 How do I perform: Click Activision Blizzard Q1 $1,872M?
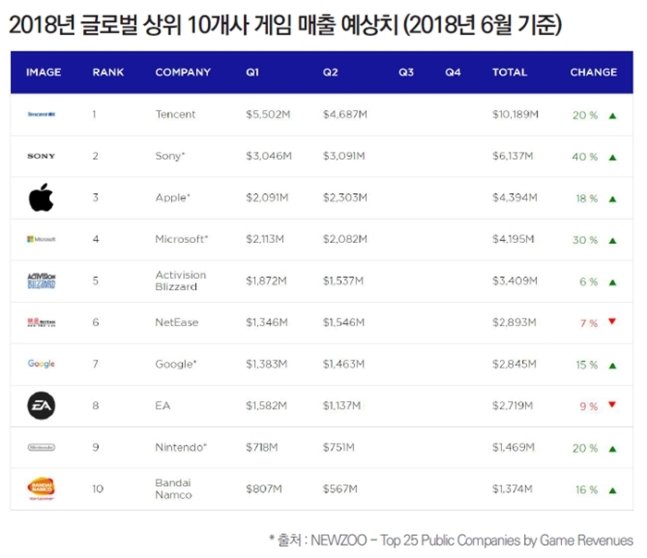click(266, 281)
